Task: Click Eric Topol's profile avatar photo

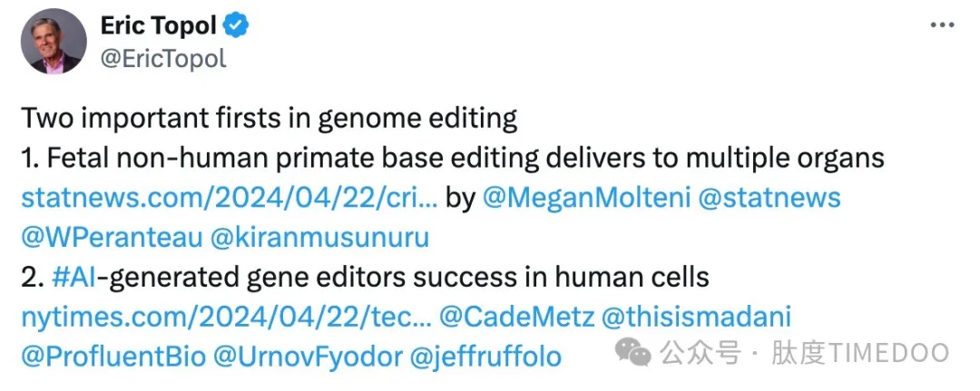Action: pos(54,42)
